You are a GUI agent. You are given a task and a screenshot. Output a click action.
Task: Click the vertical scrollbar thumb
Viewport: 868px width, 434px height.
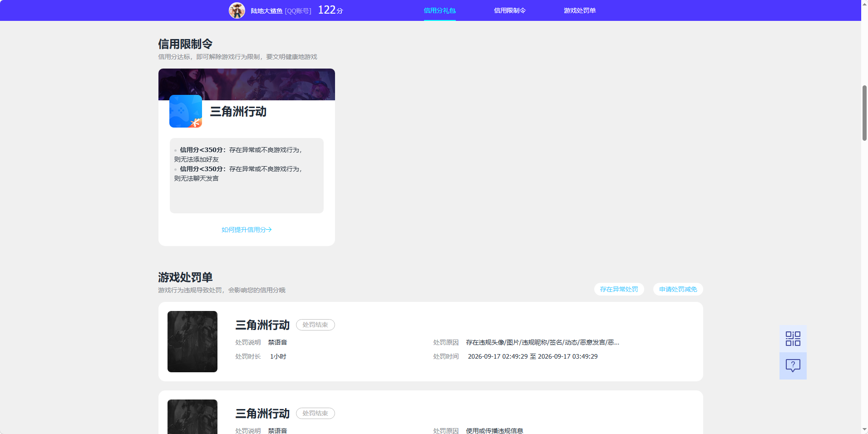[864, 113]
